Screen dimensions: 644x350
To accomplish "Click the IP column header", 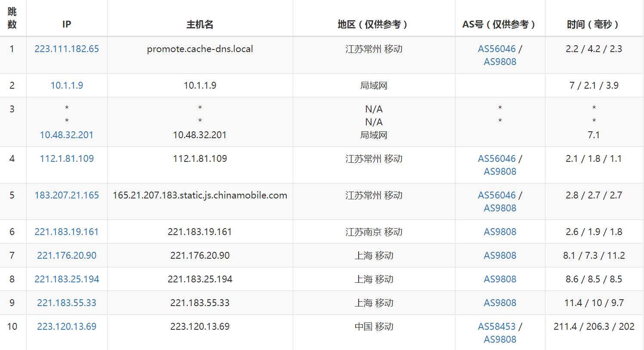I will (67, 24).
